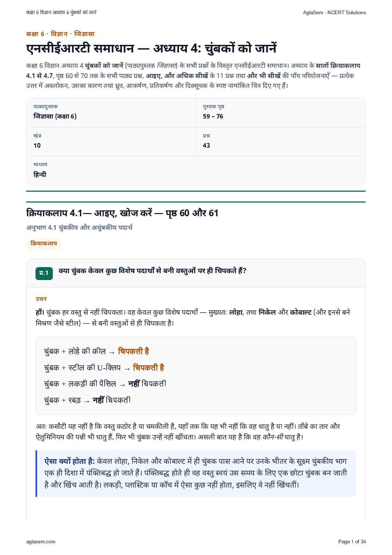
Task: Select the खंड 10 info cell
Action: [111, 142]
